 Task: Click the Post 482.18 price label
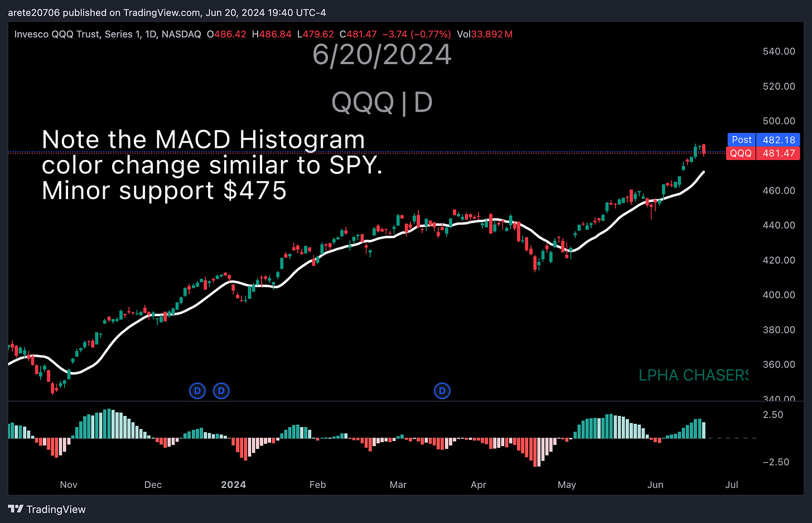tap(764, 140)
